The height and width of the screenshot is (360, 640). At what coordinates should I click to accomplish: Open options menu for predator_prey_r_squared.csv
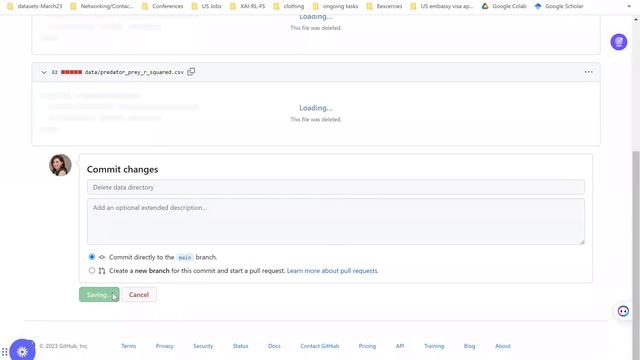pos(588,72)
